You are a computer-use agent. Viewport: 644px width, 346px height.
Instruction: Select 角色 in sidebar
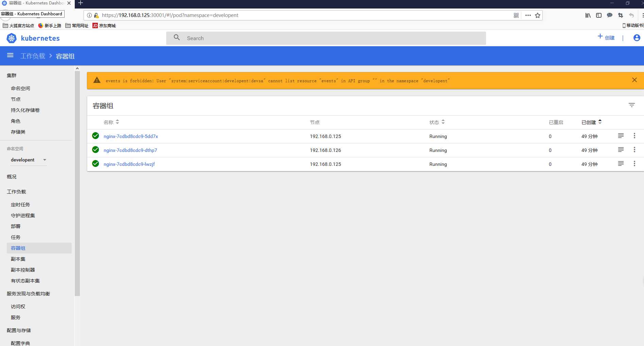(x=16, y=121)
